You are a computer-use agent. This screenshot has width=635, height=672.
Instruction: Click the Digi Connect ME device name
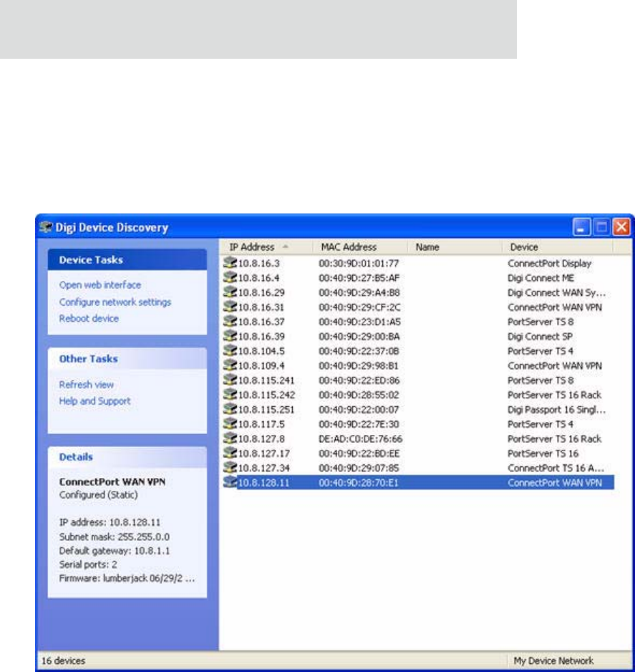tap(541, 278)
